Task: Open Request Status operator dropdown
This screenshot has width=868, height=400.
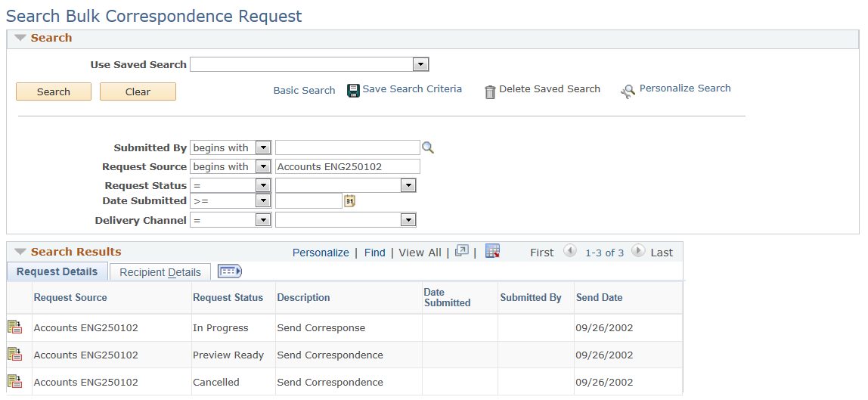Action: pyautogui.click(x=263, y=185)
